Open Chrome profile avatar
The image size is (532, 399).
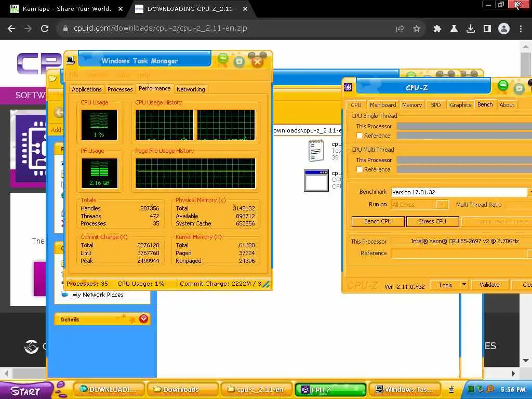[504, 29]
